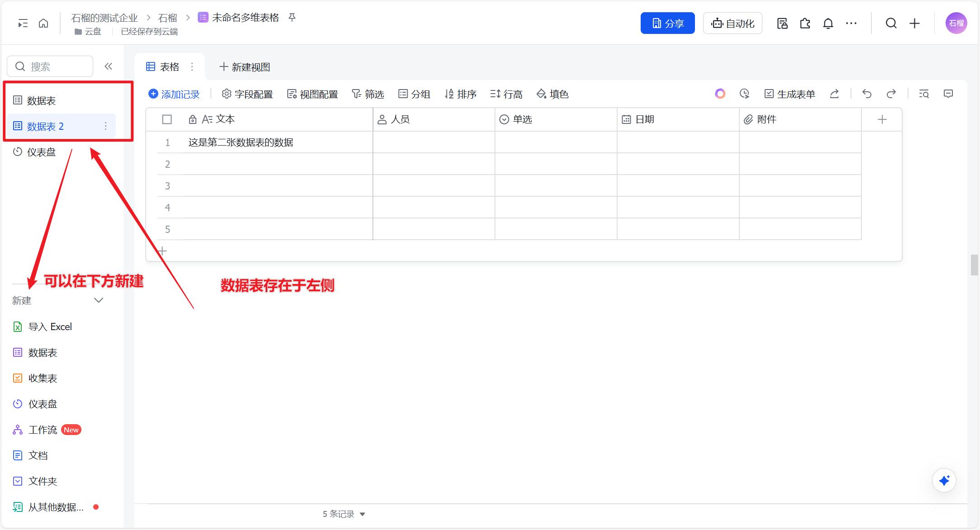Open the notifications bell icon

click(x=828, y=24)
